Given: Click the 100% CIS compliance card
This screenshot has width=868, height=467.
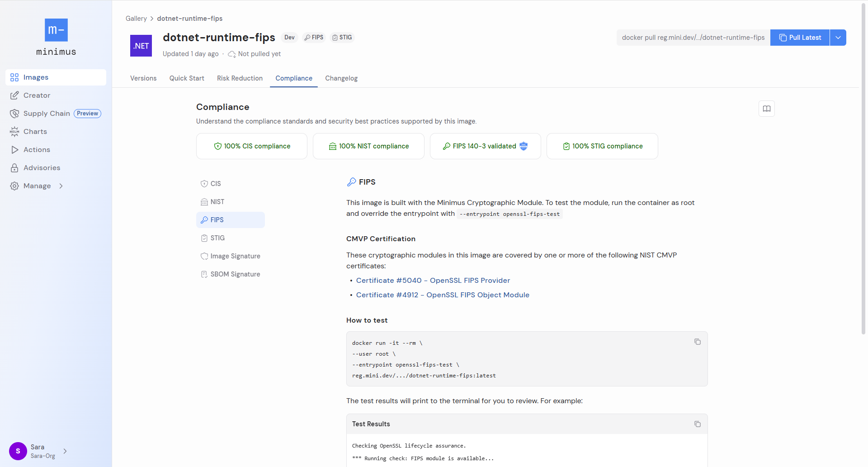Looking at the screenshot, I should pyautogui.click(x=252, y=146).
